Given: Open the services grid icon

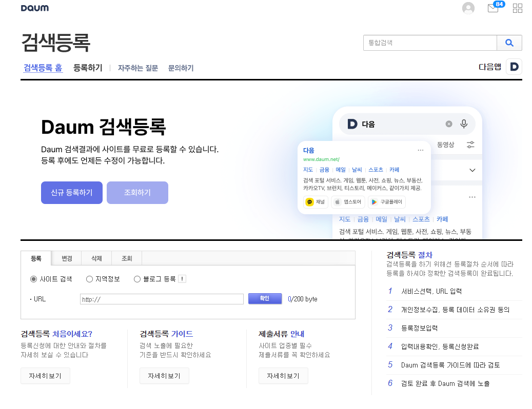Looking at the screenshot, I should click(518, 8).
